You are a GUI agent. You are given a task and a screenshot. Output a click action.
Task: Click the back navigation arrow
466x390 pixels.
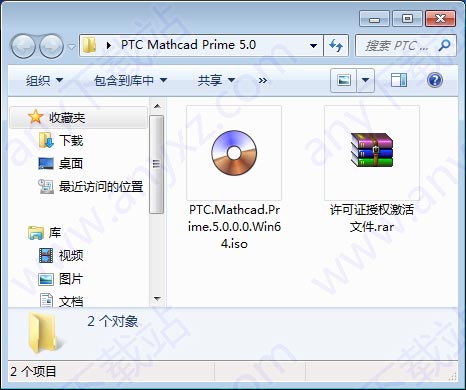(x=23, y=46)
